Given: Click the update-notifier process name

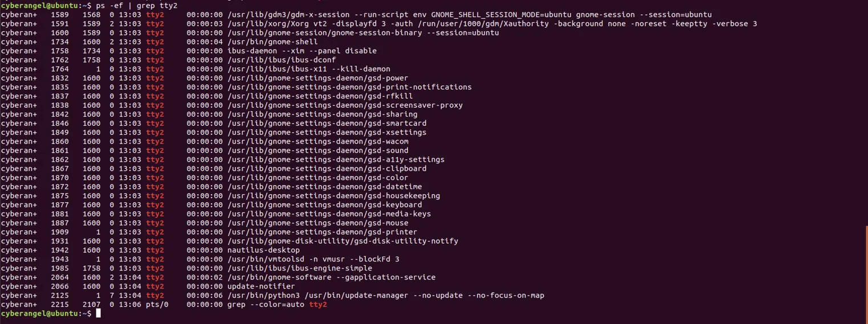Looking at the screenshot, I should coord(261,286).
